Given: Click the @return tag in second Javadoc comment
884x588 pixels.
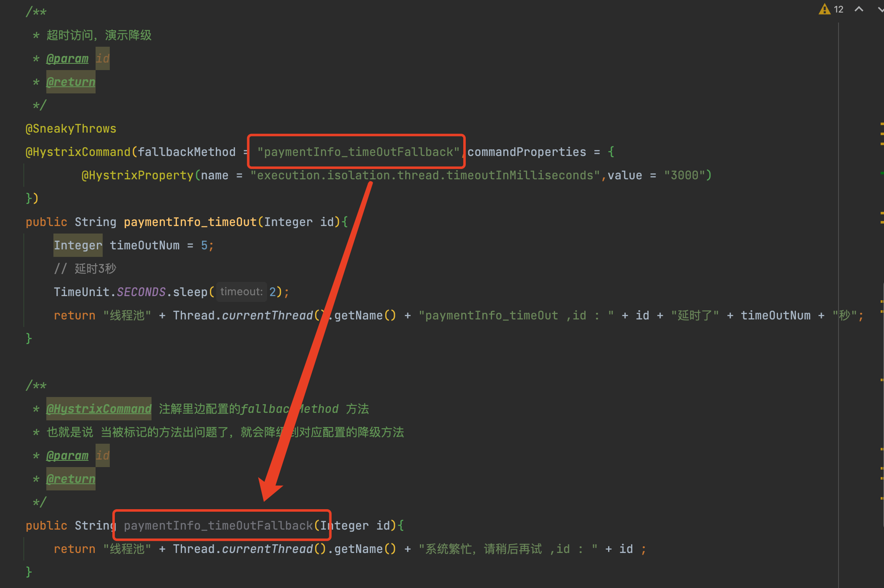Looking at the screenshot, I should click(x=71, y=479).
